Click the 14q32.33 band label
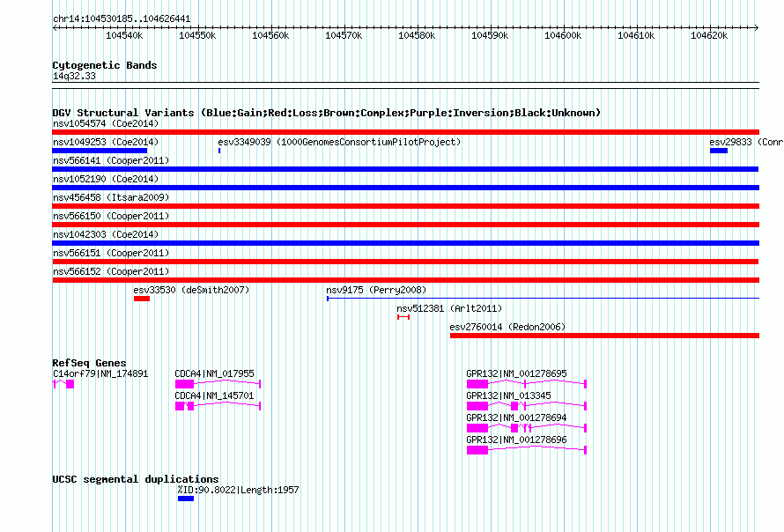The image size is (784, 532). (x=74, y=76)
